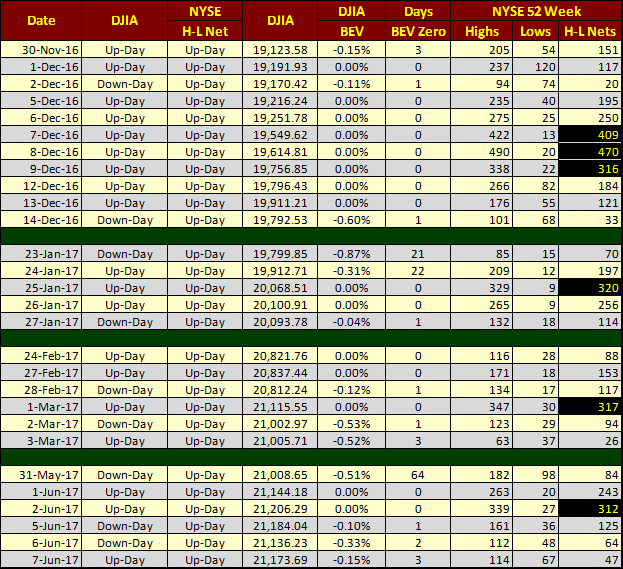The width and height of the screenshot is (623, 569).
Task: Select the Lows value 120
Action: pyautogui.click(x=536, y=67)
